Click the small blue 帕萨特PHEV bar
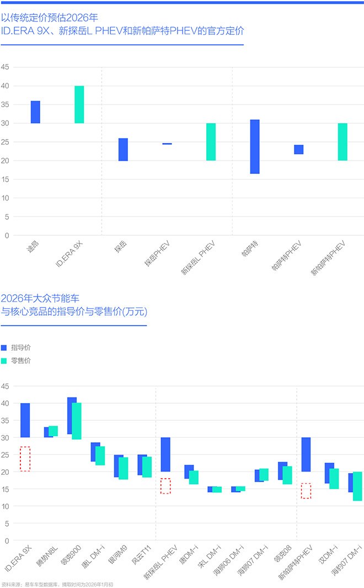The width and height of the screenshot is (364, 588). [x=298, y=149]
